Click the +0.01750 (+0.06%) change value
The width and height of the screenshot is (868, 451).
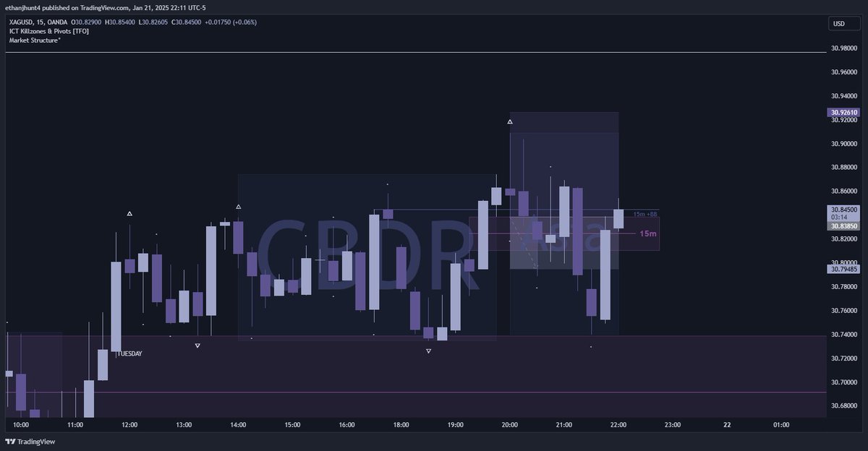coord(230,22)
